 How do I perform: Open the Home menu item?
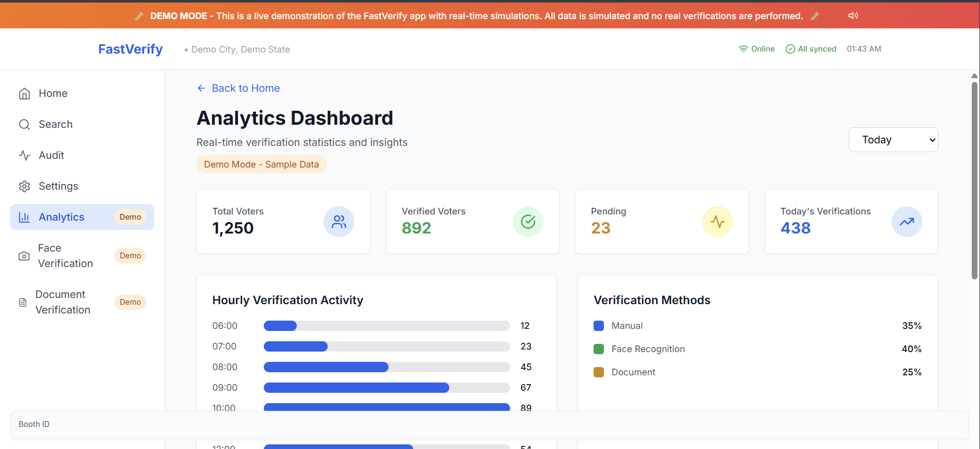[x=82, y=93]
